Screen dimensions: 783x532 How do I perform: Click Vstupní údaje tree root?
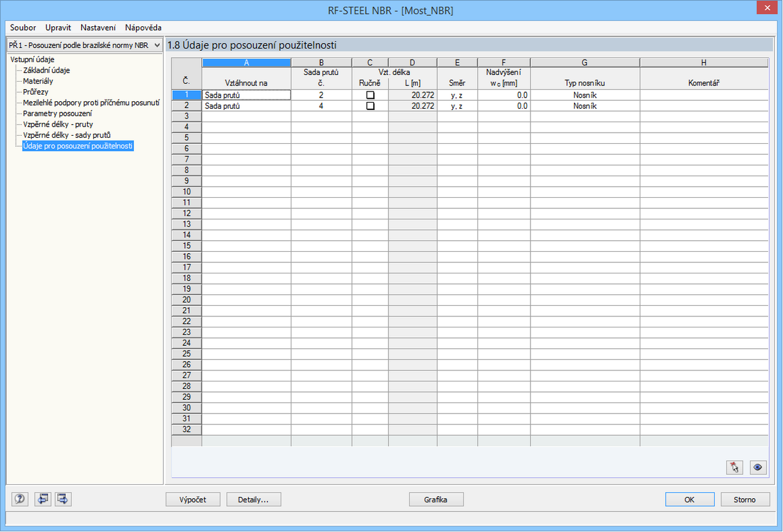32,60
